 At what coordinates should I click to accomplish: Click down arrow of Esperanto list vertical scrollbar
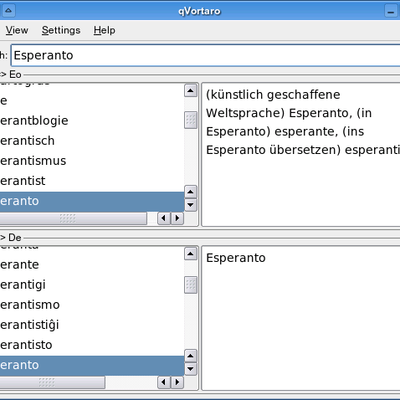[x=190, y=369]
